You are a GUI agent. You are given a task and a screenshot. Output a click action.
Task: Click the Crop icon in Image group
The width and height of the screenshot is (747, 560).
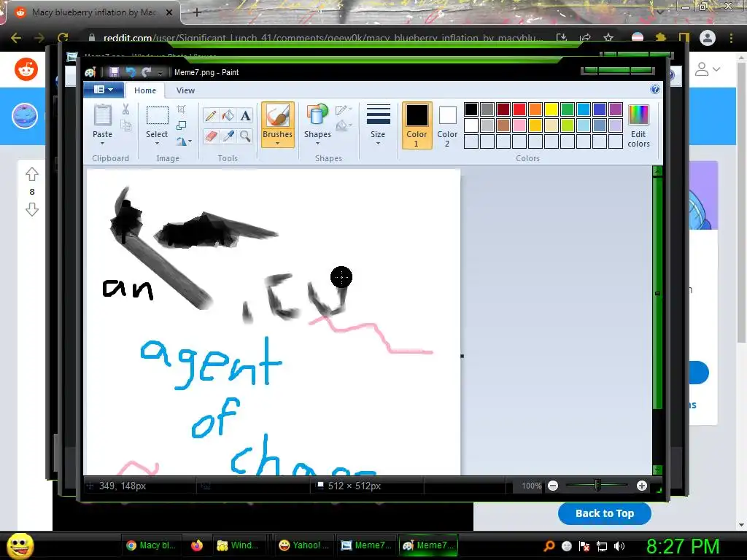pyautogui.click(x=181, y=109)
